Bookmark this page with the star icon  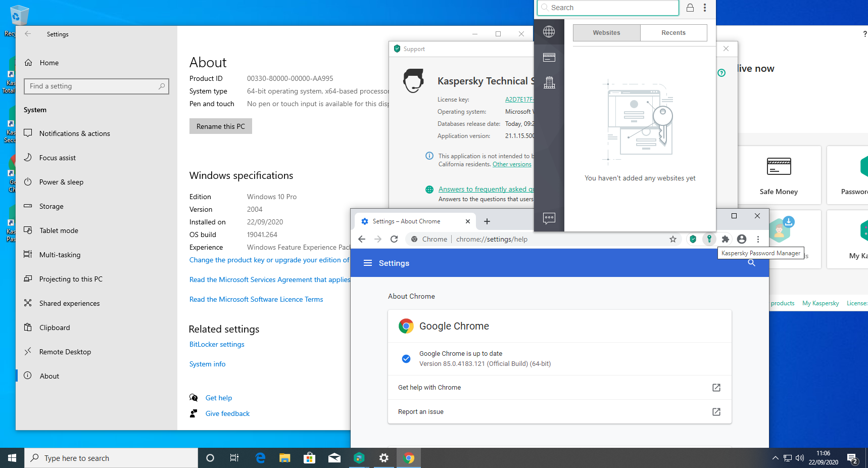(672, 239)
